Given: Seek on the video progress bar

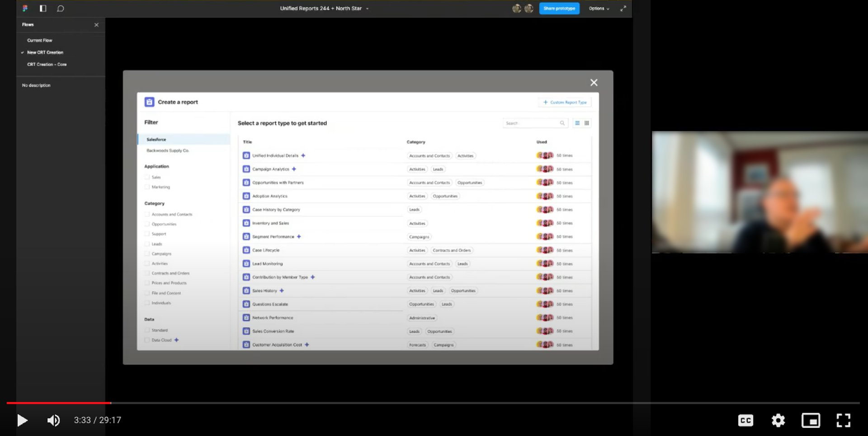Looking at the screenshot, I should pos(433,403).
